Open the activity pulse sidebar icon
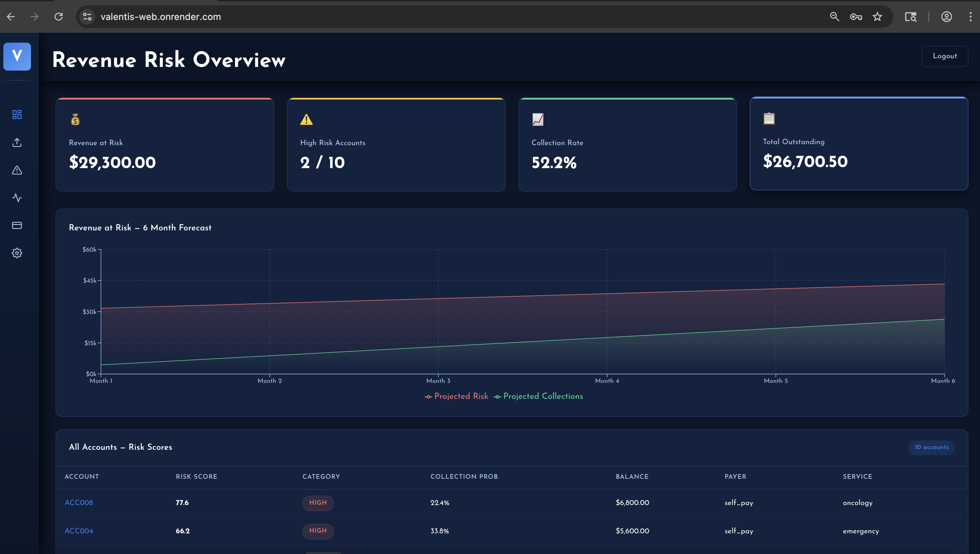 coord(17,198)
